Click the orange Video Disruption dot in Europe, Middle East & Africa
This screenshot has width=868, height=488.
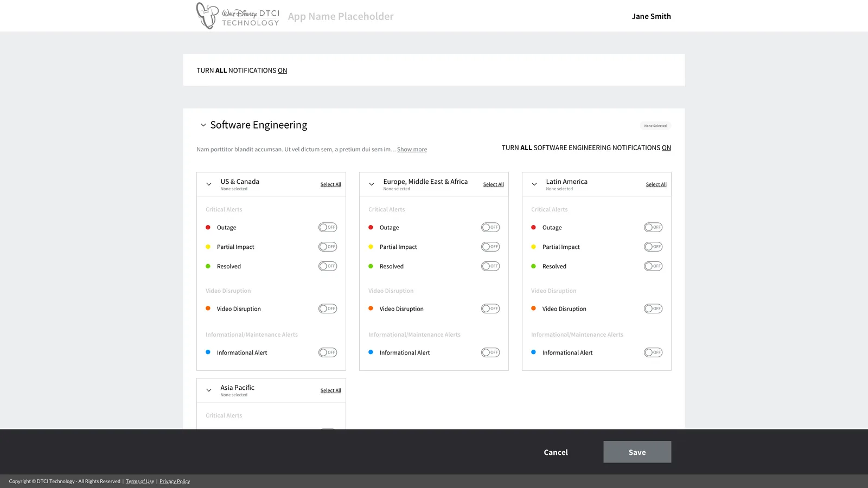pyautogui.click(x=371, y=309)
